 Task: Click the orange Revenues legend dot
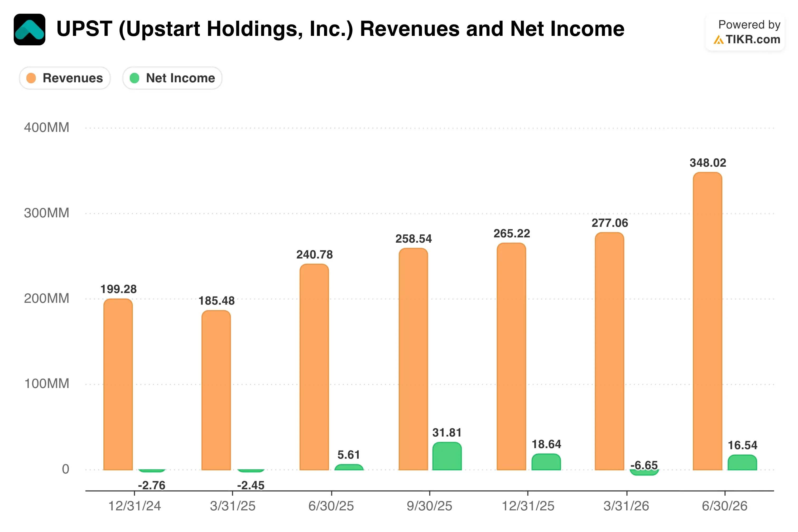point(31,78)
